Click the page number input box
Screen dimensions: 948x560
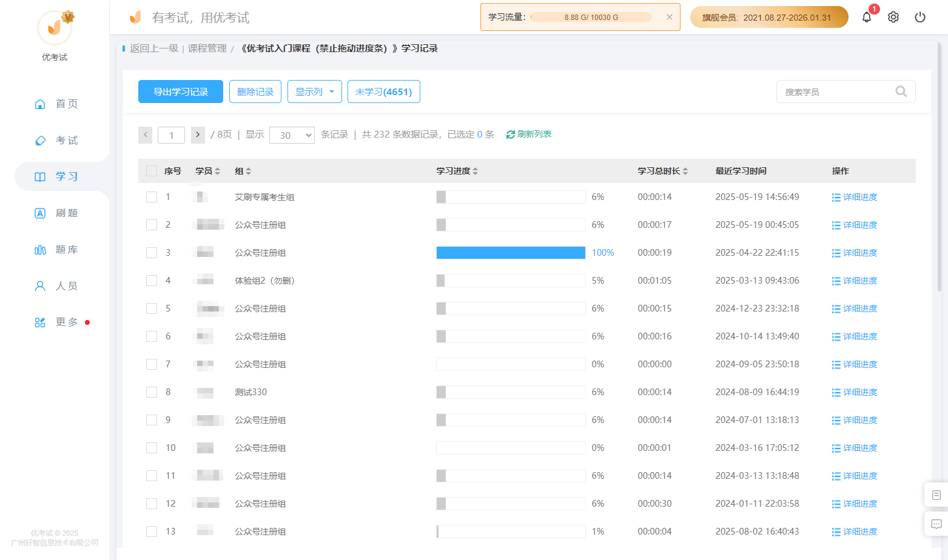tap(171, 135)
